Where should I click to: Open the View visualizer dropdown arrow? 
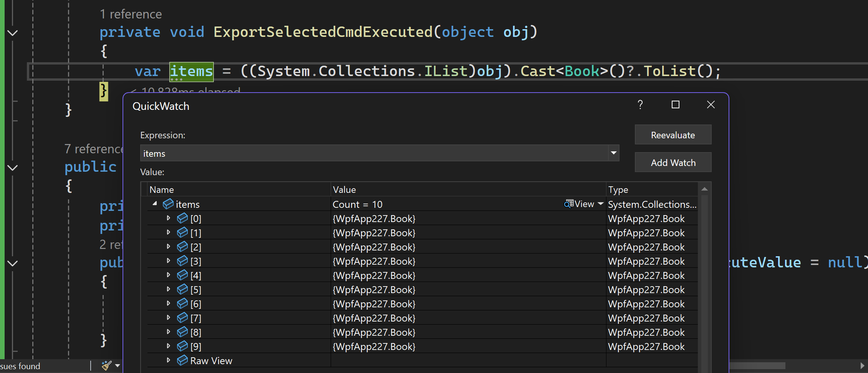tap(601, 204)
